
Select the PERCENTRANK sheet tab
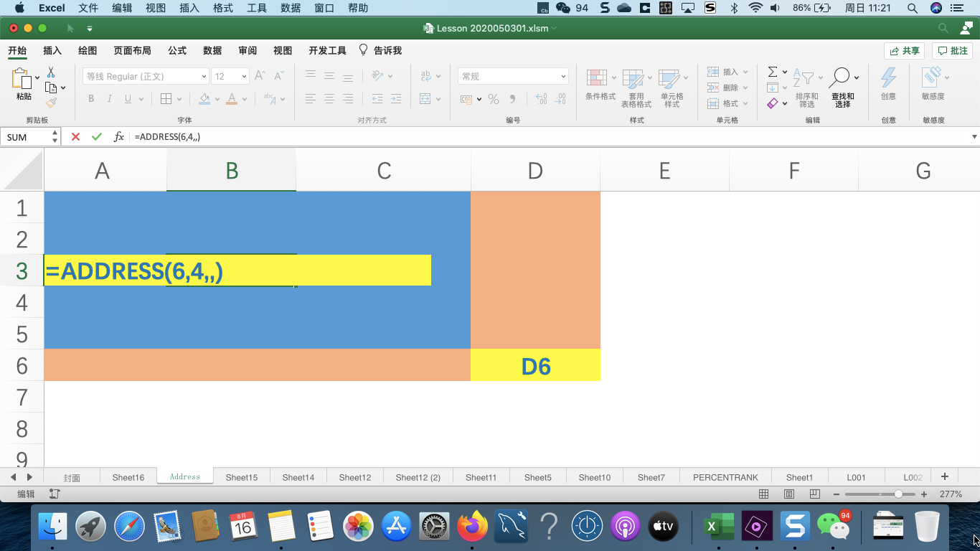pos(725,477)
